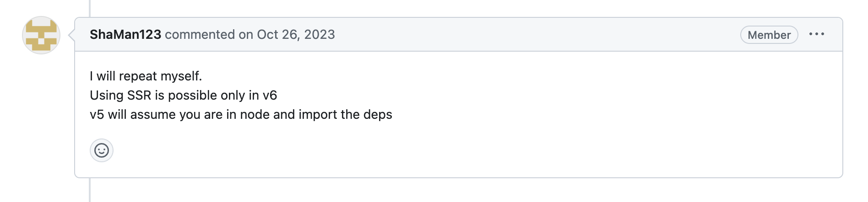Click the "I will repeat myself." line
This screenshot has width=868, height=202.
click(x=146, y=76)
